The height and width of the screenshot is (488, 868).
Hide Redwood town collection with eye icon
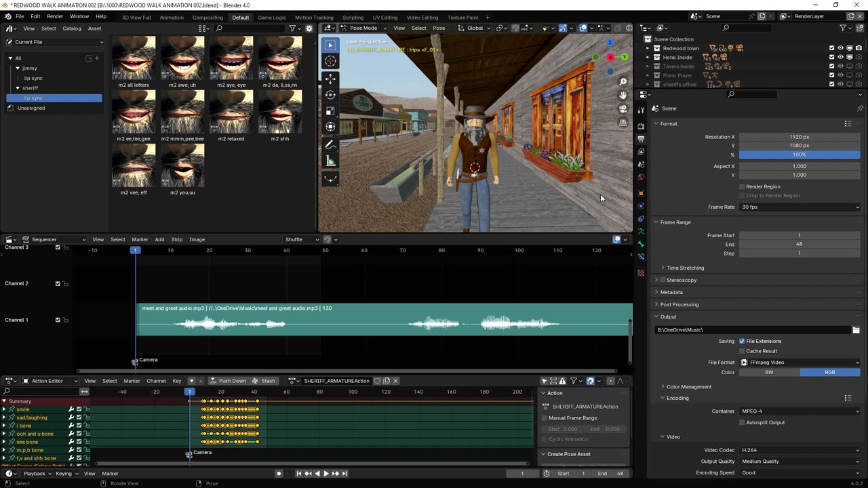(x=840, y=48)
